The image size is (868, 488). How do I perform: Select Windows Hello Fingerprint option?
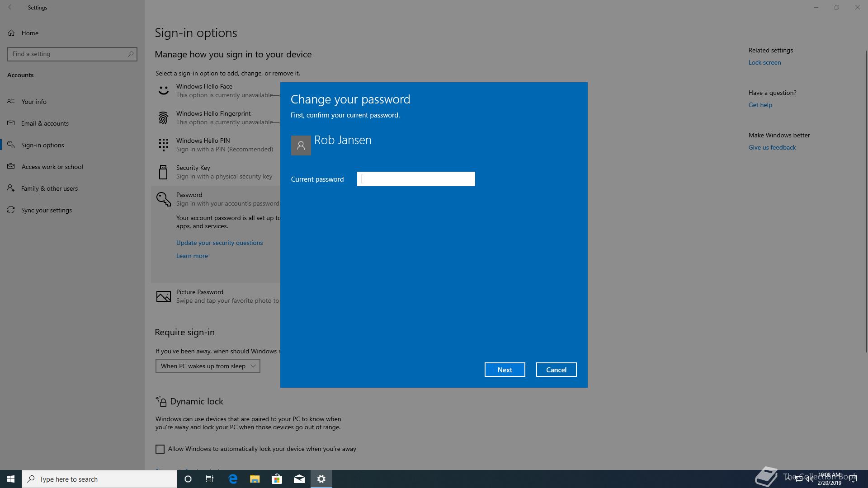[x=216, y=117]
